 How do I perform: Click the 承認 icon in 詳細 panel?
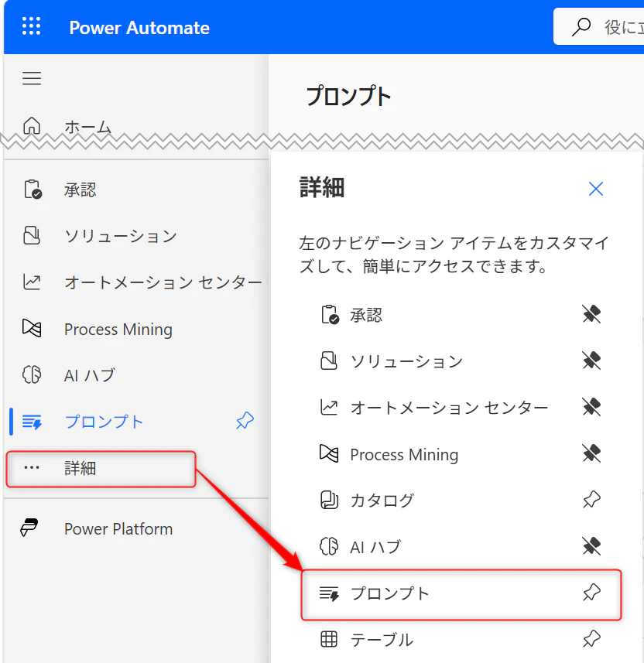(330, 315)
